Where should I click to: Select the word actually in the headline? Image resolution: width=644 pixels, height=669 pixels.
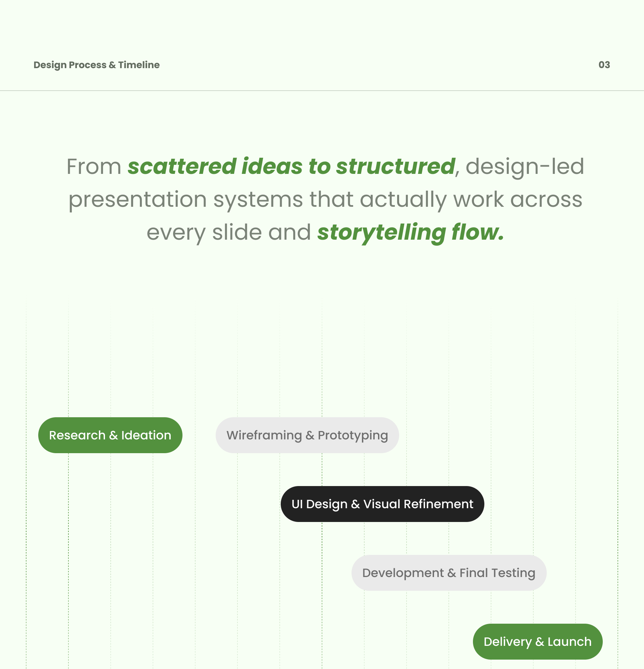click(x=403, y=200)
